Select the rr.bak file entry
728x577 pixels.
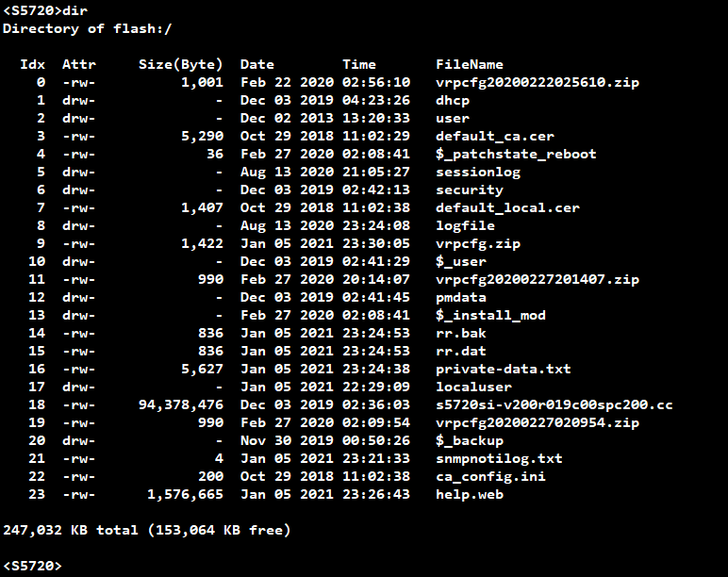coord(461,334)
